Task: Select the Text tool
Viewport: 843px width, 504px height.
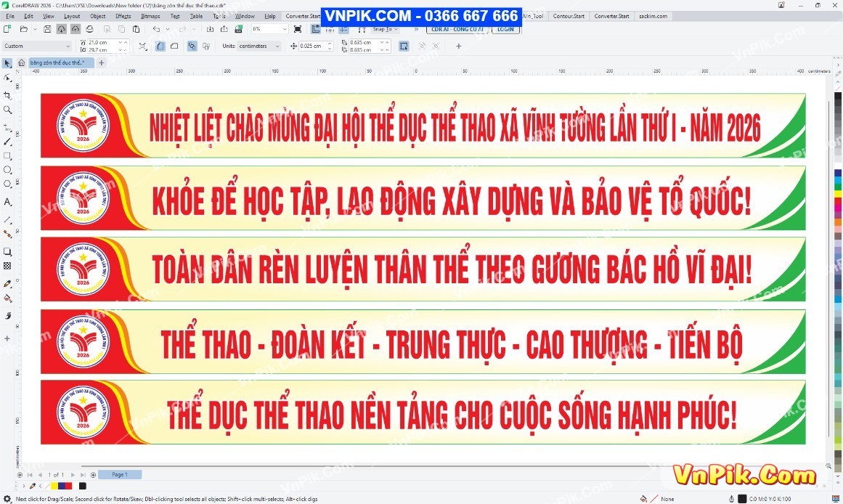Action: coord(7,202)
